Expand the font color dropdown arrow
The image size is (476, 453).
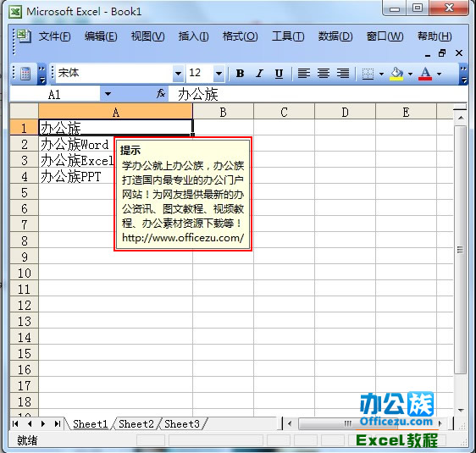tap(439, 74)
